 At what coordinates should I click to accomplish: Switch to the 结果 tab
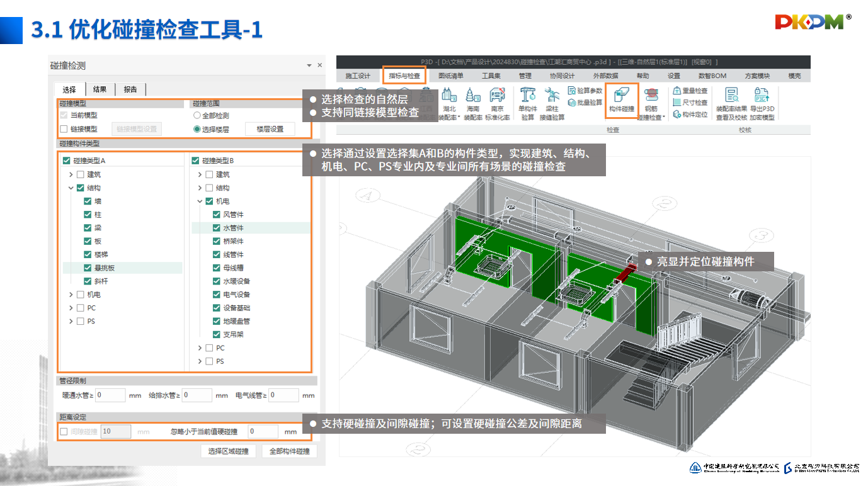(100, 89)
